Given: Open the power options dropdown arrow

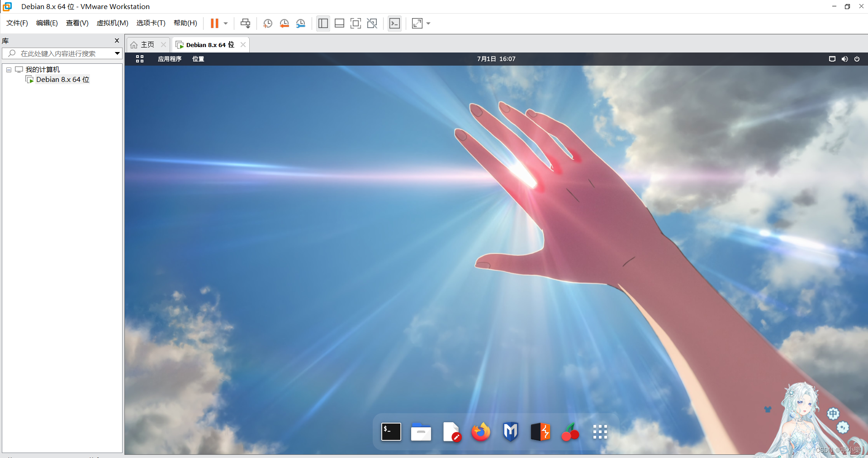Looking at the screenshot, I should (x=225, y=24).
